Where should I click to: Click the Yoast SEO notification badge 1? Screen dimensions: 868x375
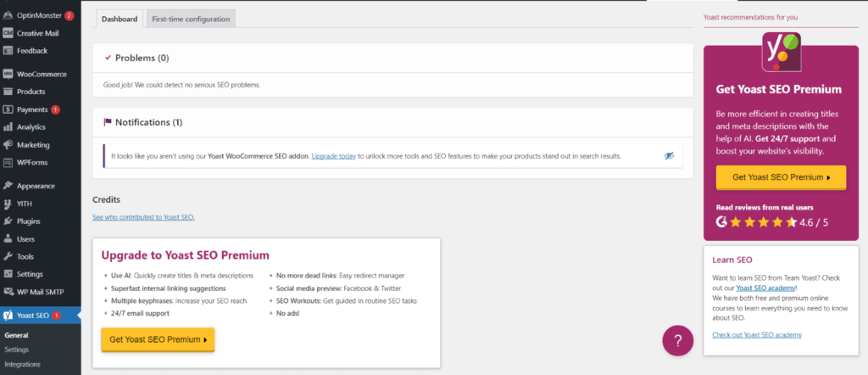56,316
